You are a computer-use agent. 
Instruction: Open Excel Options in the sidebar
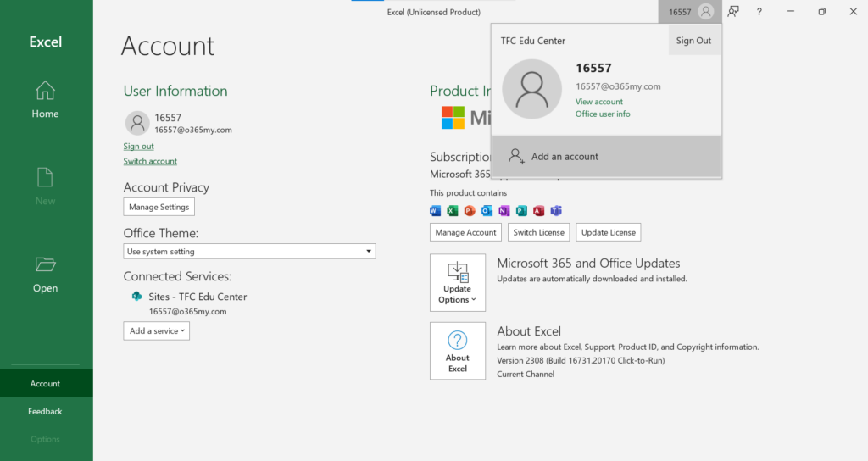pyautogui.click(x=46, y=439)
